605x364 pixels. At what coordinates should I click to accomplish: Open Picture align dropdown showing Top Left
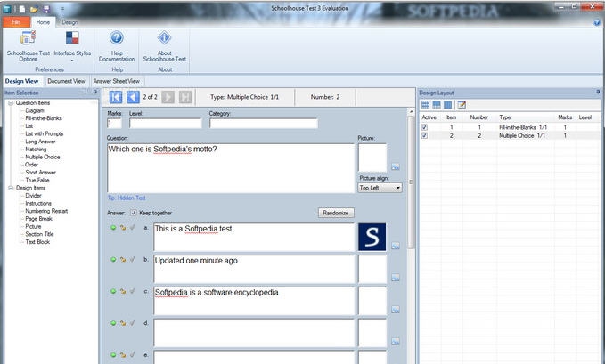tap(380, 188)
